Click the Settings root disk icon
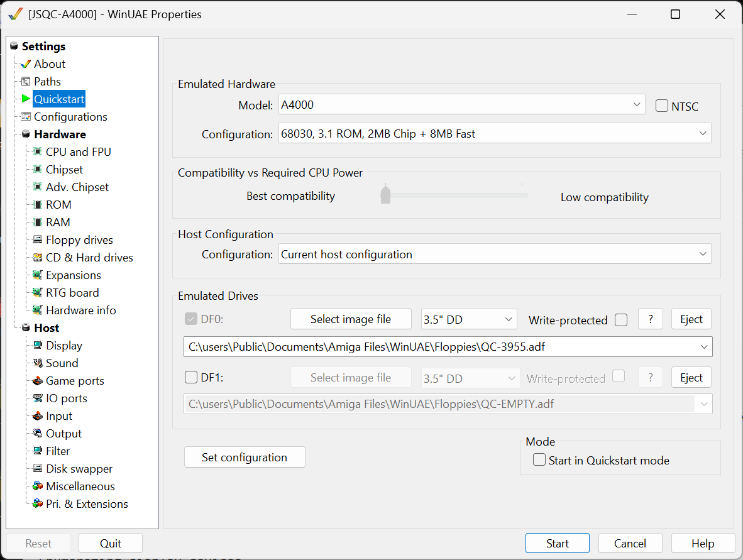The width and height of the screenshot is (743, 560). [14, 46]
